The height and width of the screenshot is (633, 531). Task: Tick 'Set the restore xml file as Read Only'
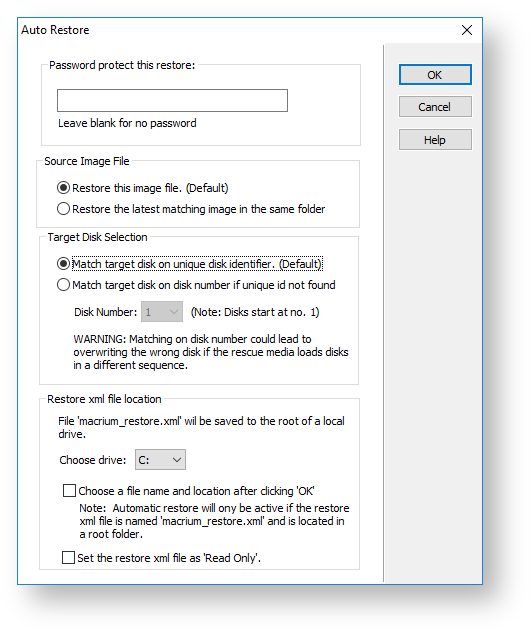(68, 558)
